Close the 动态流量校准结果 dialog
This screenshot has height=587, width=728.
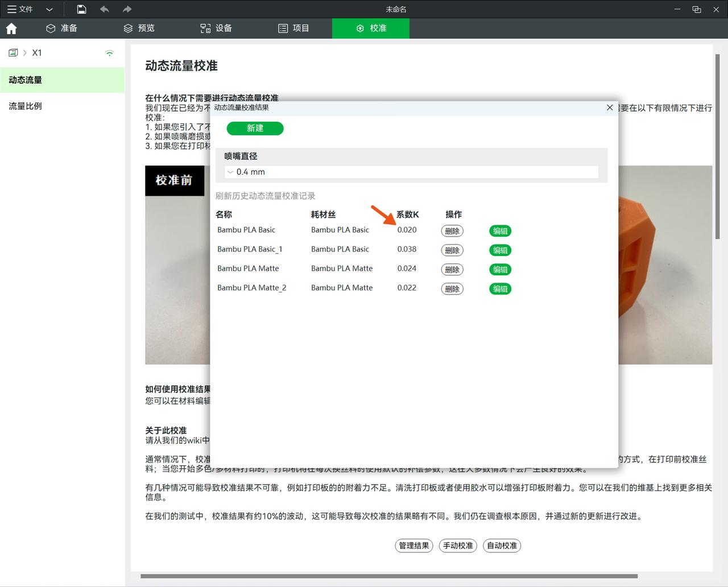pos(610,108)
